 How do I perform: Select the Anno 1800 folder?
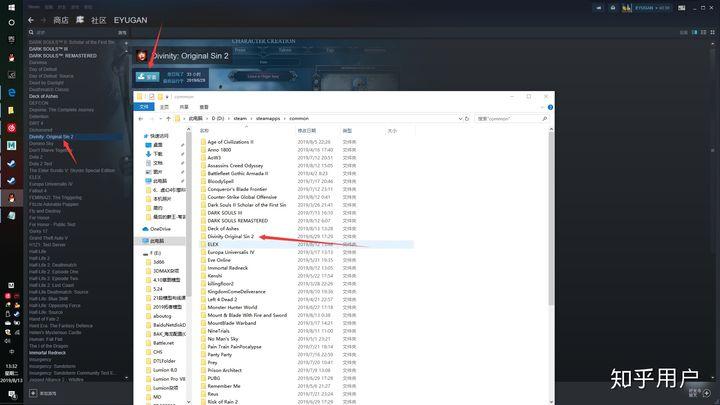point(219,150)
